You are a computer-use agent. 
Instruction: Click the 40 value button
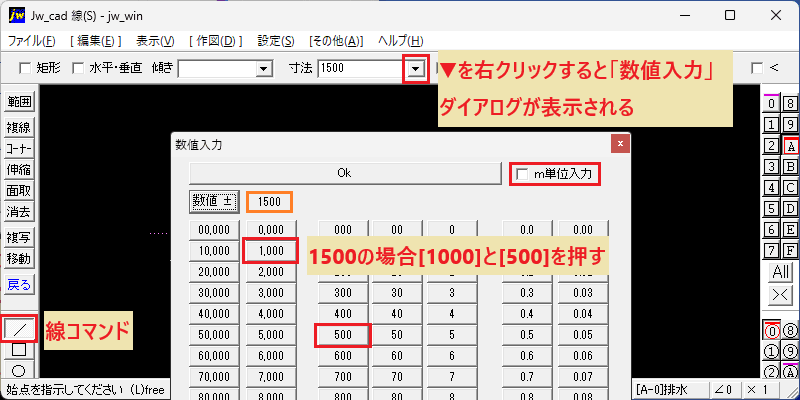pos(396,314)
